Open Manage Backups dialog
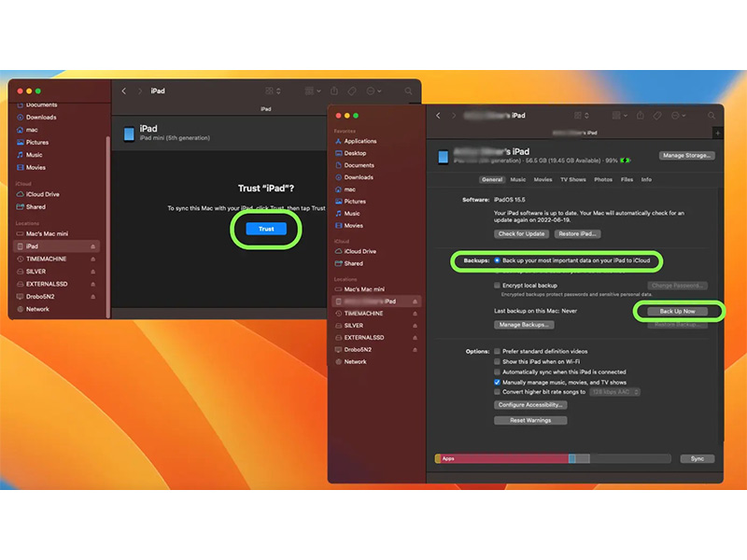Screen dimensions: 747x560 (524, 325)
